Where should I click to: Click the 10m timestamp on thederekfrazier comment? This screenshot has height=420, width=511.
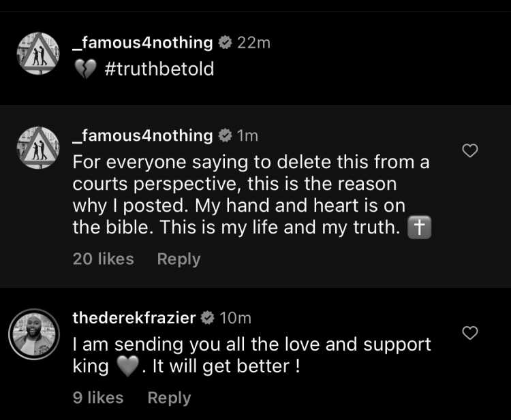[235, 318]
